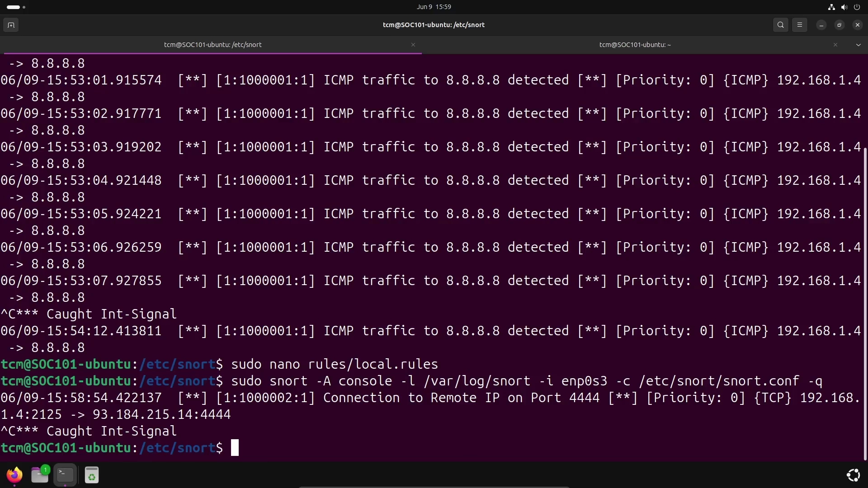
Task: Close the /etc/snort terminal tab
Action: tap(413, 45)
